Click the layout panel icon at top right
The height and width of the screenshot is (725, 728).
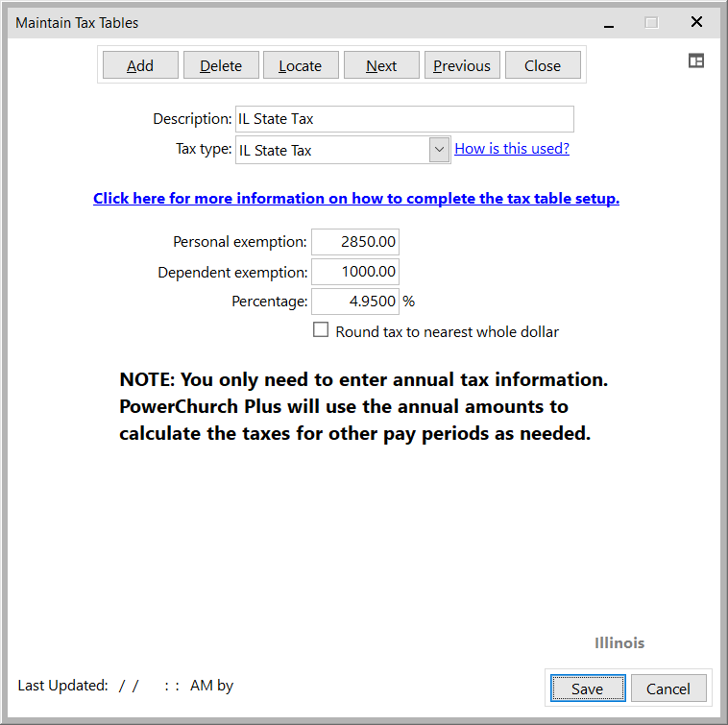tap(696, 60)
